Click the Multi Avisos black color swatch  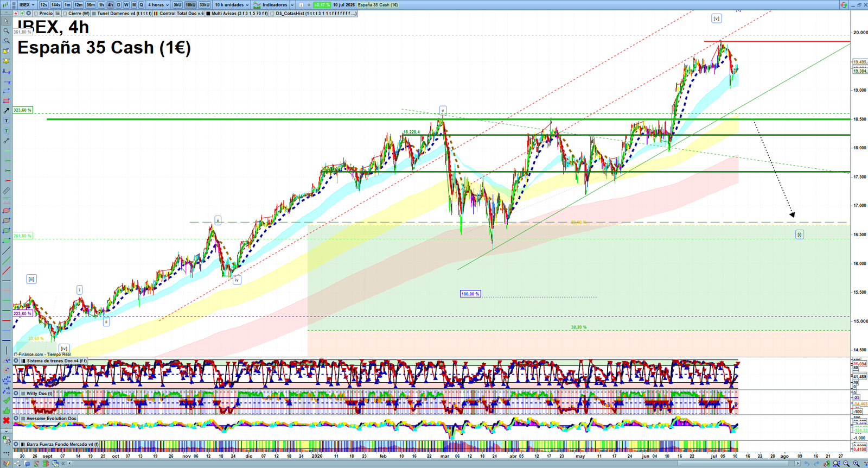click(x=208, y=13)
